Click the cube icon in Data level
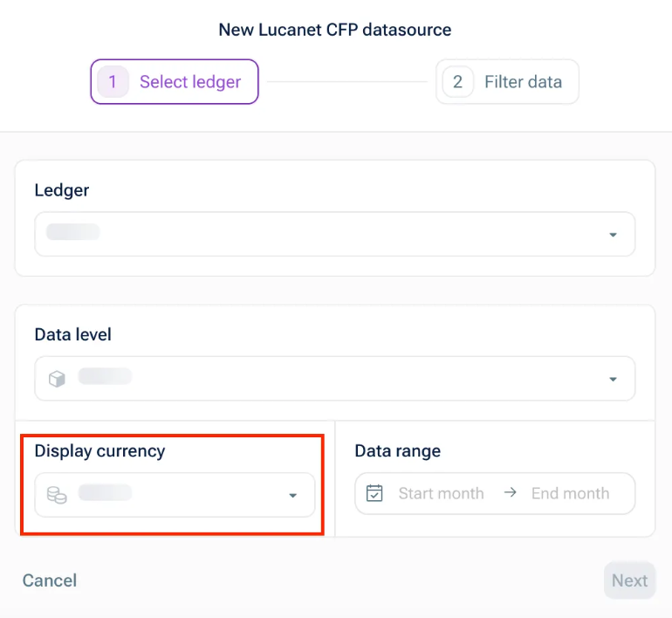Image resolution: width=672 pixels, height=618 pixels. point(57,379)
